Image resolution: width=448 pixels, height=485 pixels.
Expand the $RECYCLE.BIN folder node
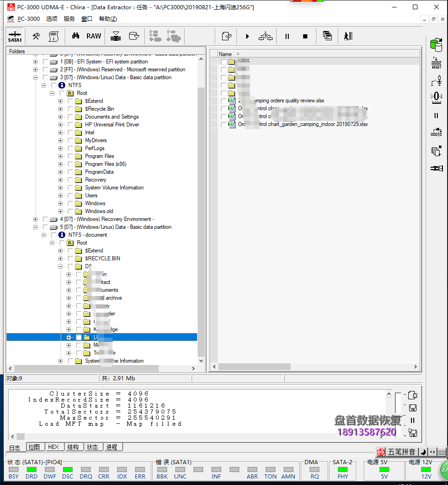(x=61, y=258)
